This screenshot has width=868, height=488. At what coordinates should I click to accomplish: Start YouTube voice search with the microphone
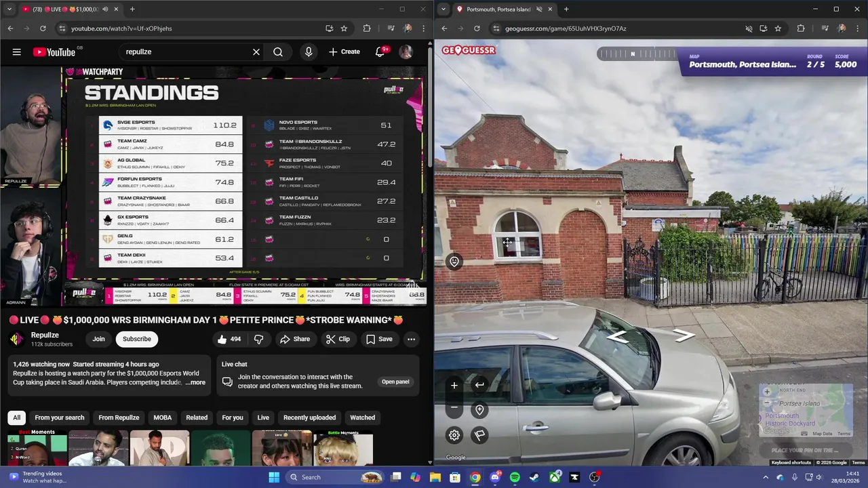(x=309, y=52)
